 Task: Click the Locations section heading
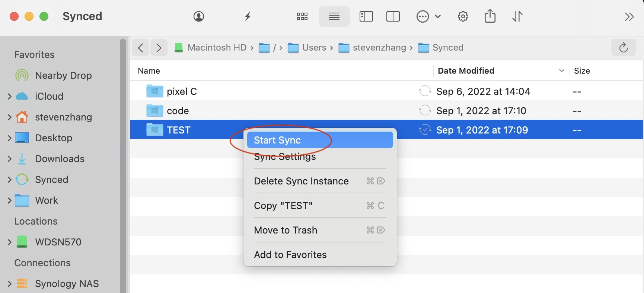click(x=36, y=221)
